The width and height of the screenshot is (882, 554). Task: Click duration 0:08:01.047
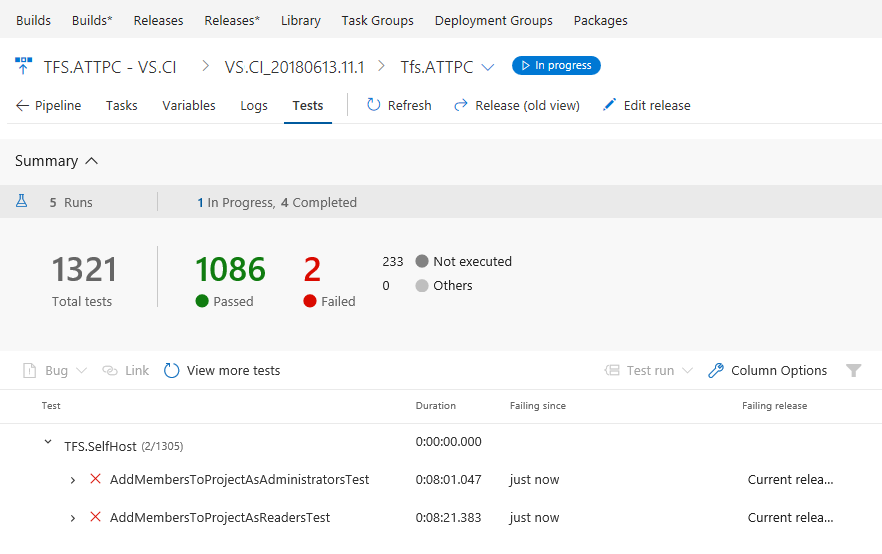tap(448, 480)
